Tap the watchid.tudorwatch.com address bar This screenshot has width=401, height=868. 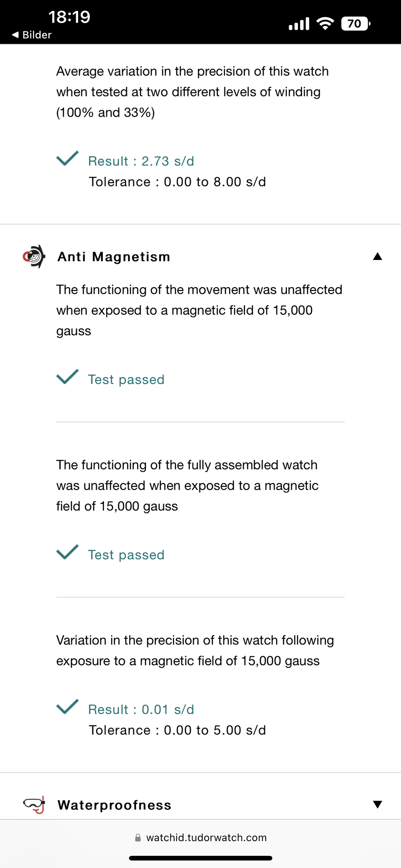point(206,837)
